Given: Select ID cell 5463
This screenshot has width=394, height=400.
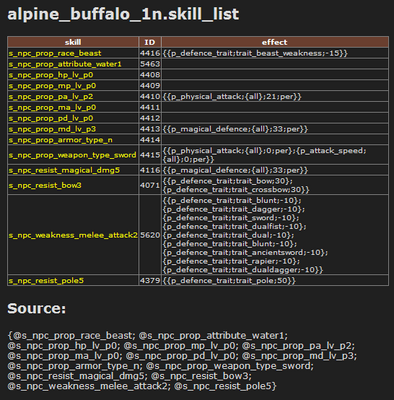Looking at the screenshot, I should [x=150, y=64].
